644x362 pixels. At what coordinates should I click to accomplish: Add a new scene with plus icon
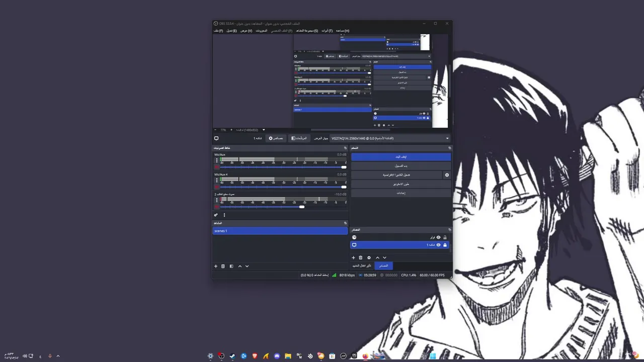[x=216, y=266]
